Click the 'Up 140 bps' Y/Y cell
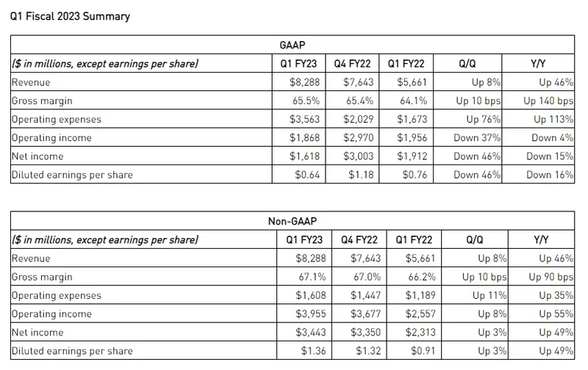This screenshot has width=588, height=370. (x=548, y=101)
